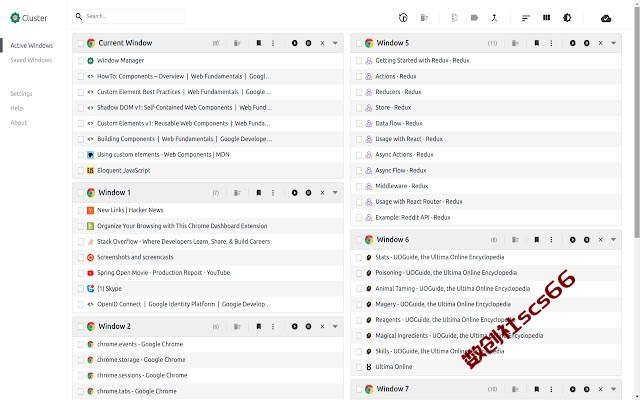
Task: Tick checkbox for chrome.storage - Google Chrome
Action: pos(80,360)
